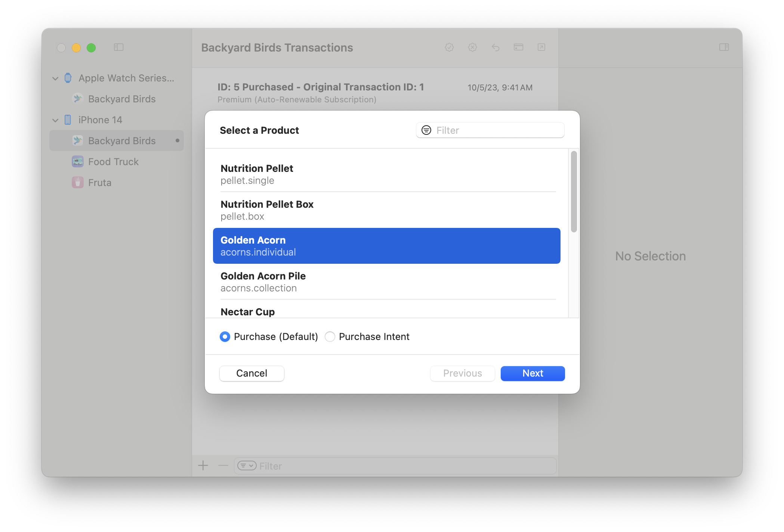Viewport: 784px width, 532px height.
Task: Click the X seal toolbar icon
Action: pos(472,47)
